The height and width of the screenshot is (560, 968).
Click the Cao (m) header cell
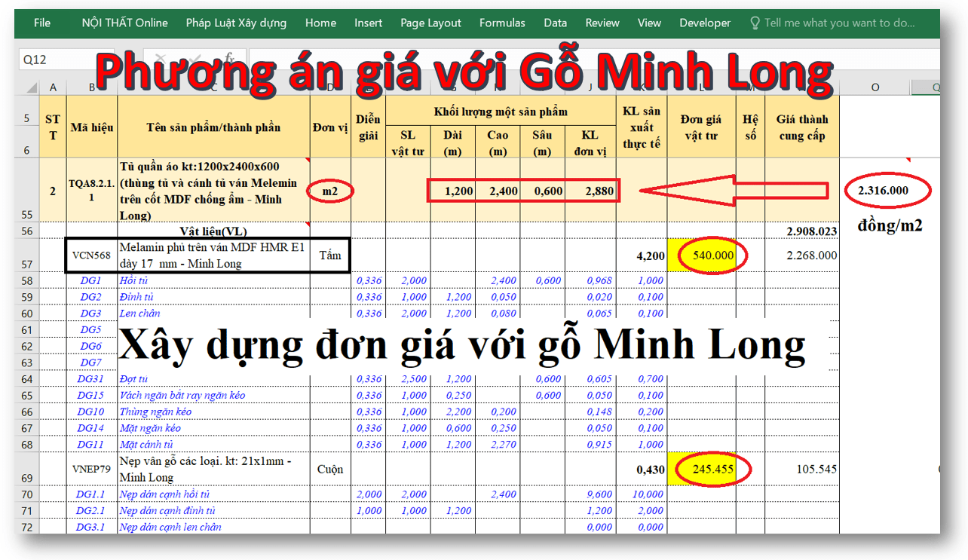(498, 142)
